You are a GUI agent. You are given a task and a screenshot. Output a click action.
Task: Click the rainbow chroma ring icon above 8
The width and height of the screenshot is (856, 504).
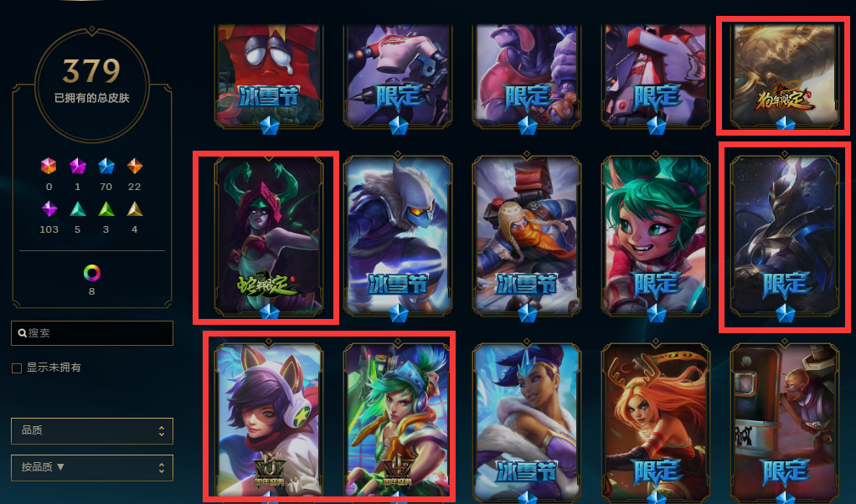click(92, 272)
